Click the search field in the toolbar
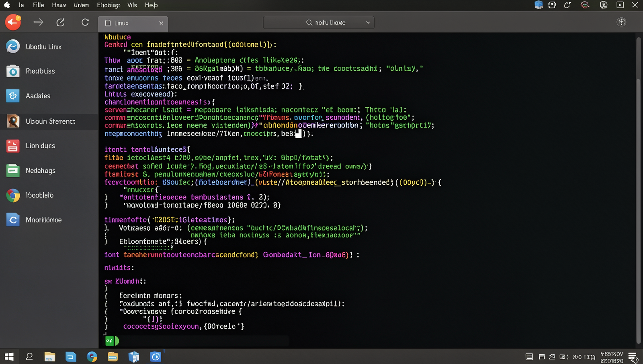643x364 pixels. [x=319, y=22]
